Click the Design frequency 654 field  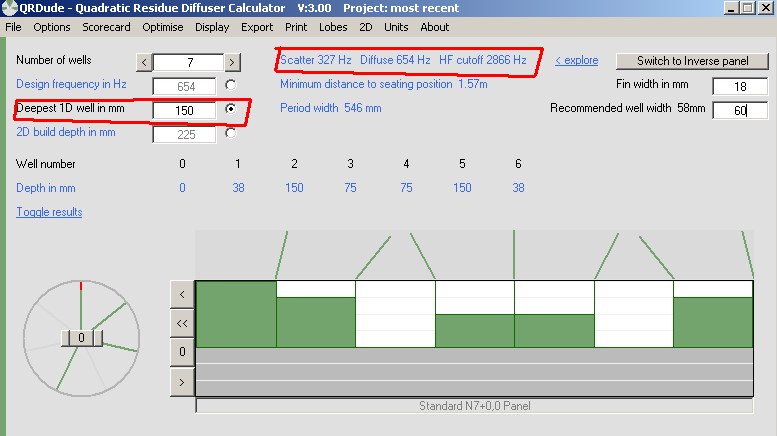[184, 86]
